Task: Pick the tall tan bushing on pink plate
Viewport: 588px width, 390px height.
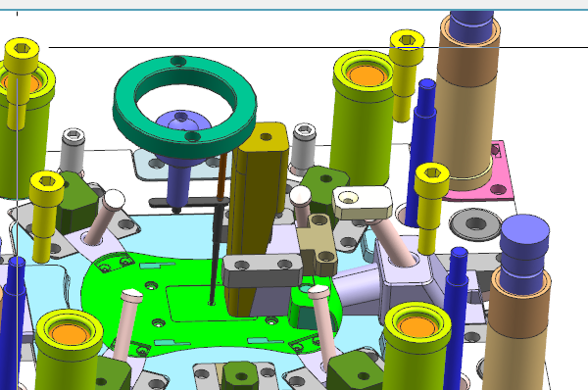Action: coord(465,101)
